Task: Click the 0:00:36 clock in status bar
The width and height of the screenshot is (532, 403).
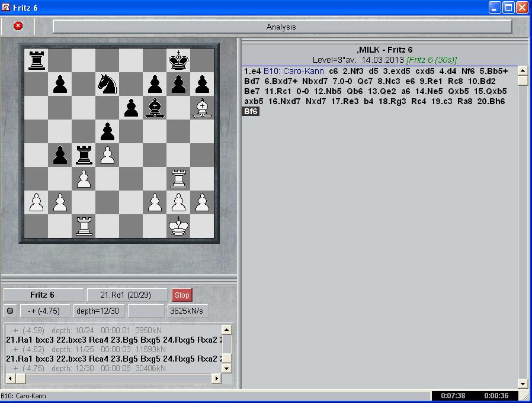Action: coord(496,396)
